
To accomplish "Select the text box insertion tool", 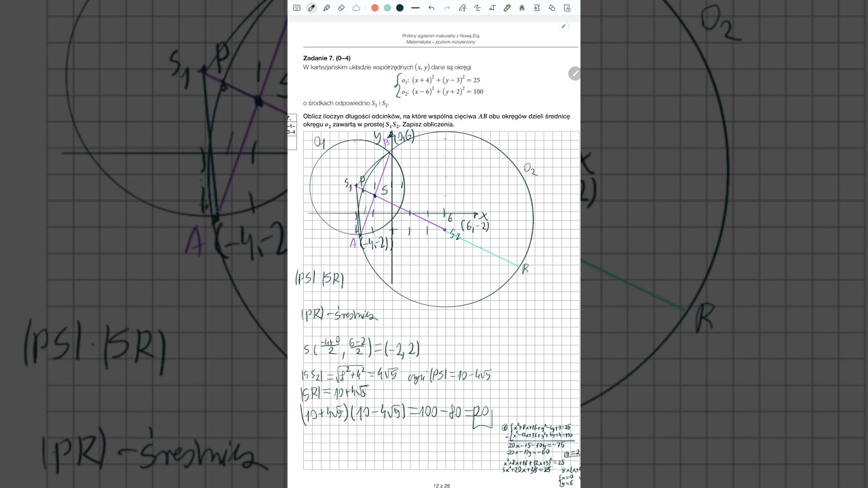I will point(537,7).
